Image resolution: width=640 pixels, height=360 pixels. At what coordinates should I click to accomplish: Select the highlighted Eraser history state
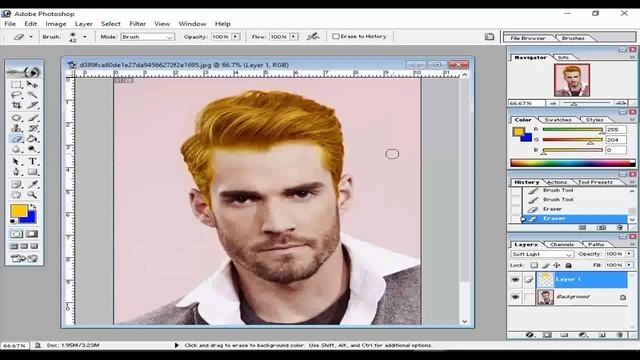click(x=576, y=219)
